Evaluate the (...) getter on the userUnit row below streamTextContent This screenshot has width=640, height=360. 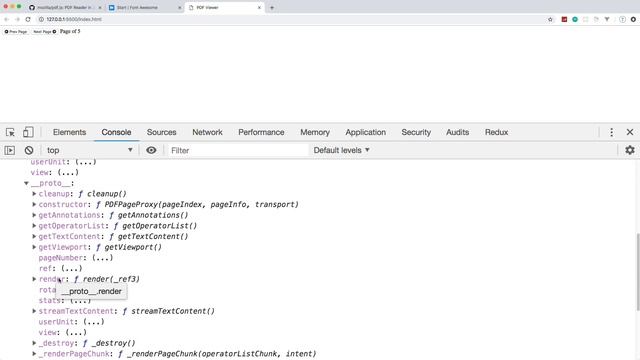pyautogui.click(x=94, y=322)
